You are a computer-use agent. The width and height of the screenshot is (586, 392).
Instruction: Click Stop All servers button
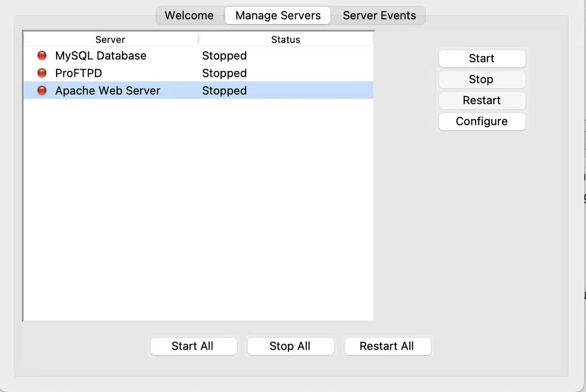coord(290,346)
